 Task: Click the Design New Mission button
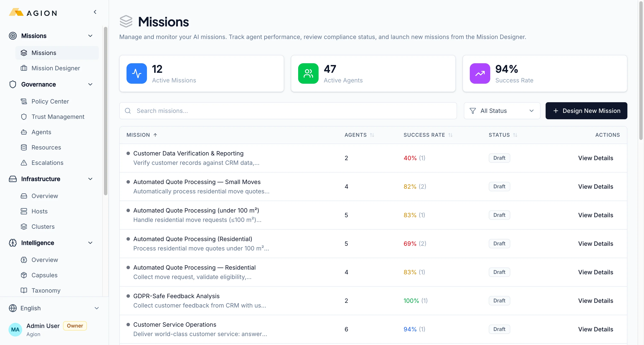pos(586,111)
